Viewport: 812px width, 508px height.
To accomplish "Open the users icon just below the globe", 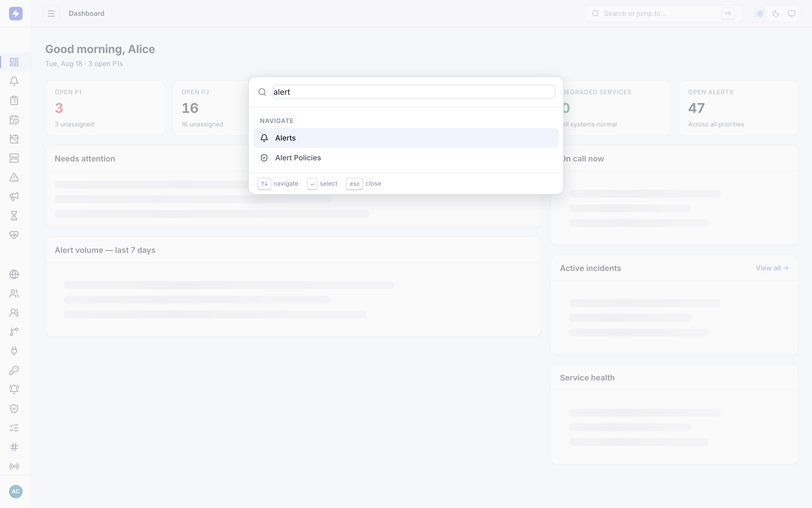I will (14, 294).
